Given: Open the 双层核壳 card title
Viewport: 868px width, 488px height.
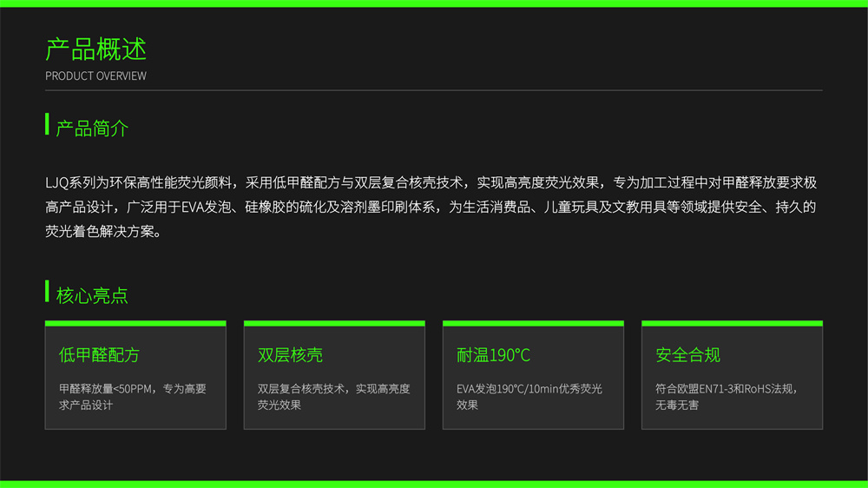Looking at the screenshot, I should point(290,355).
